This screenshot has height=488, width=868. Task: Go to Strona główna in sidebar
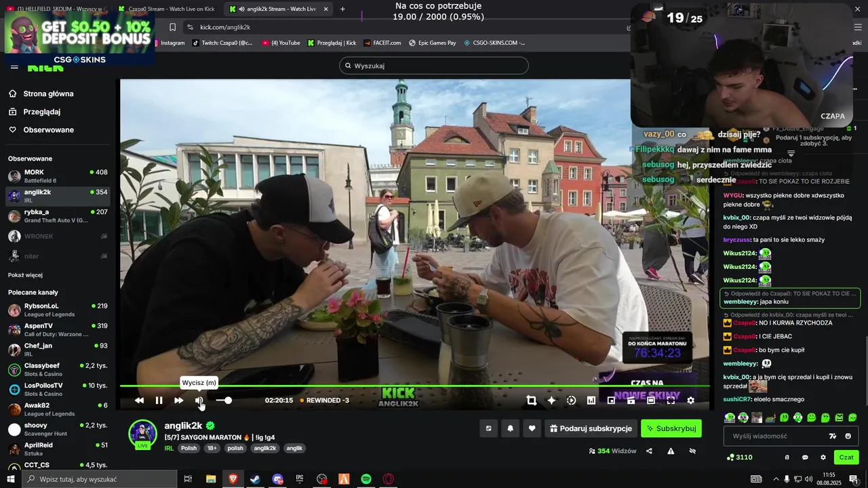(x=48, y=94)
